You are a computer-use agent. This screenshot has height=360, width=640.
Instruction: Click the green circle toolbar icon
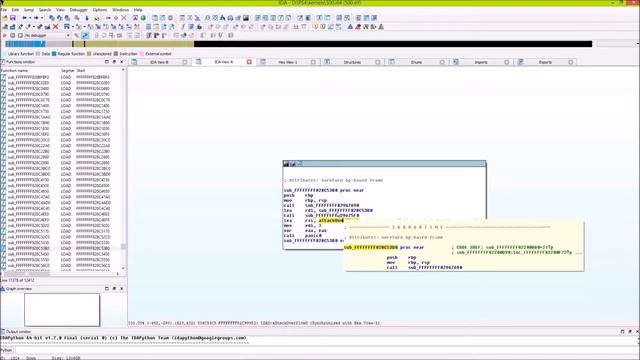click(143, 18)
